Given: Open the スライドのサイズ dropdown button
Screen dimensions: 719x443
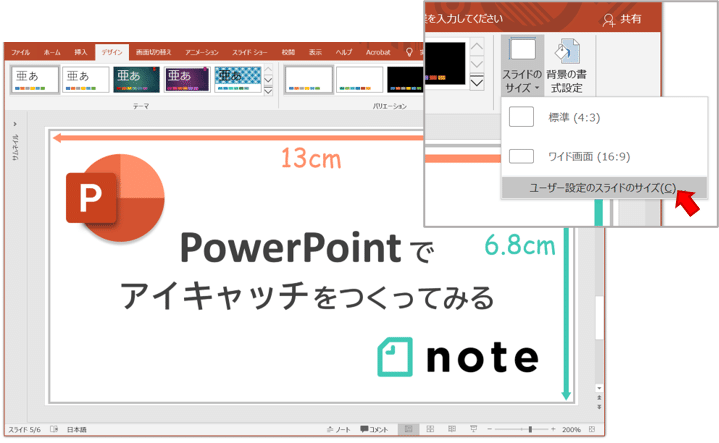Looking at the screenshot, I should [x=522, y=66].
